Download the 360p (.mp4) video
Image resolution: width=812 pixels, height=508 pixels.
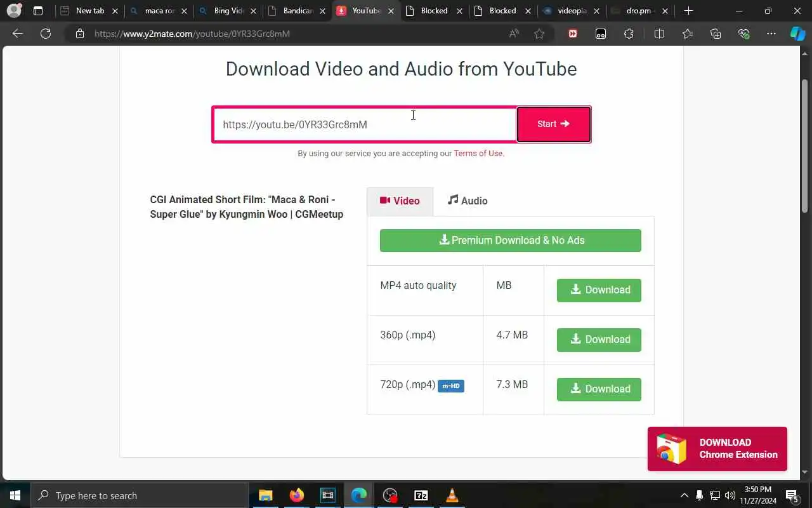click(599, 339)
